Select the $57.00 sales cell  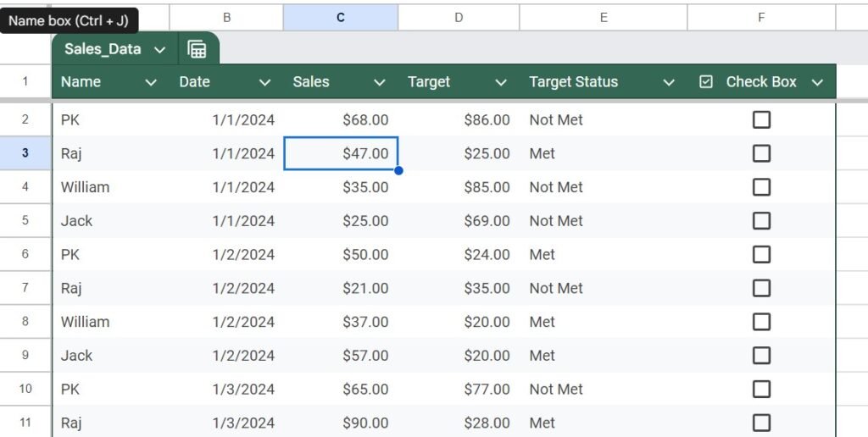(x=341, y=355)
